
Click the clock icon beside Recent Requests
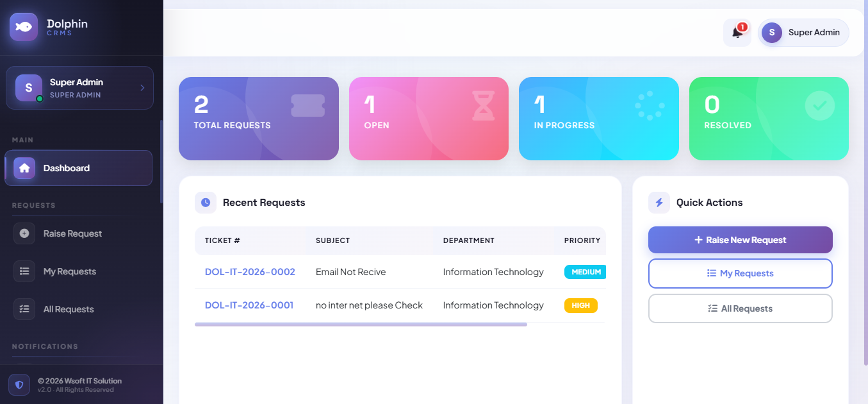[x=206, y=203]
